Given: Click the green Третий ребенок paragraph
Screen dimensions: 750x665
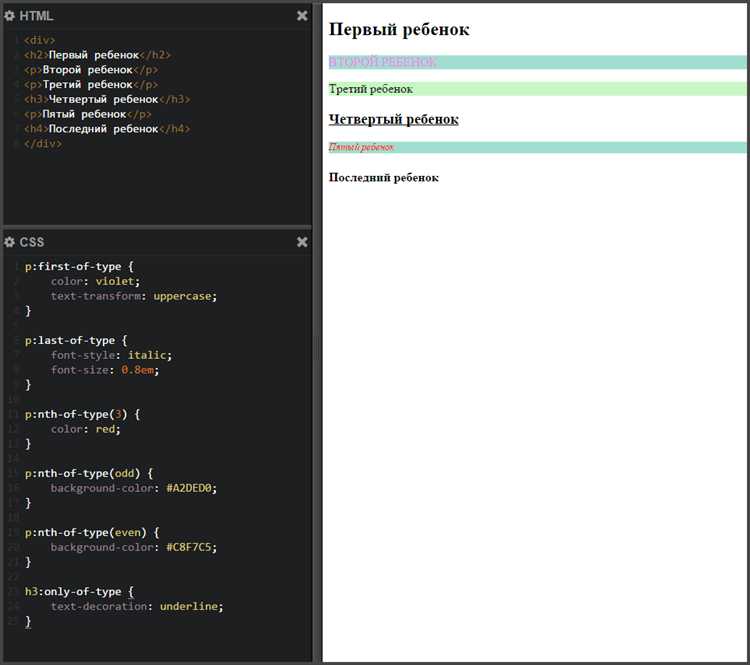Looking at the screenshot, I should [371, 89].
